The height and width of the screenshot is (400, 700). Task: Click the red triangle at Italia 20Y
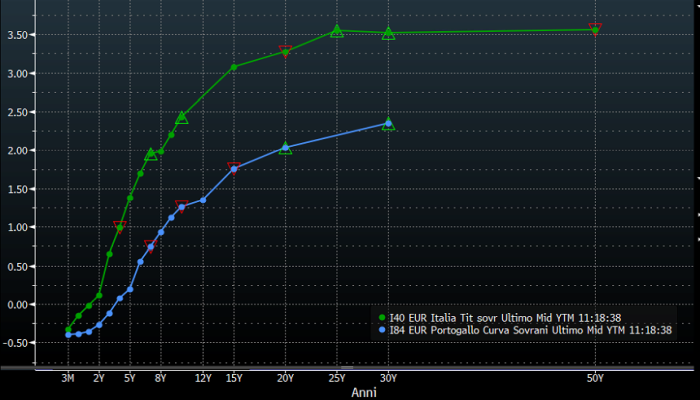[285, 51]
